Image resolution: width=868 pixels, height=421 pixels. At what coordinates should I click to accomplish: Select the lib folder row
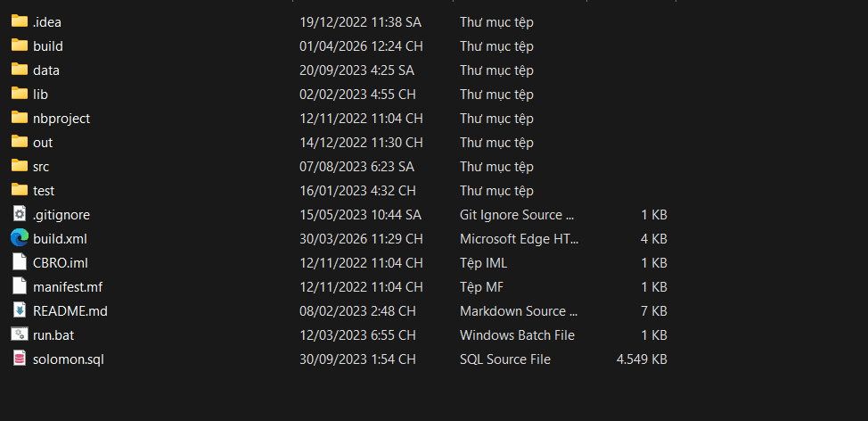tap(339, 95)
